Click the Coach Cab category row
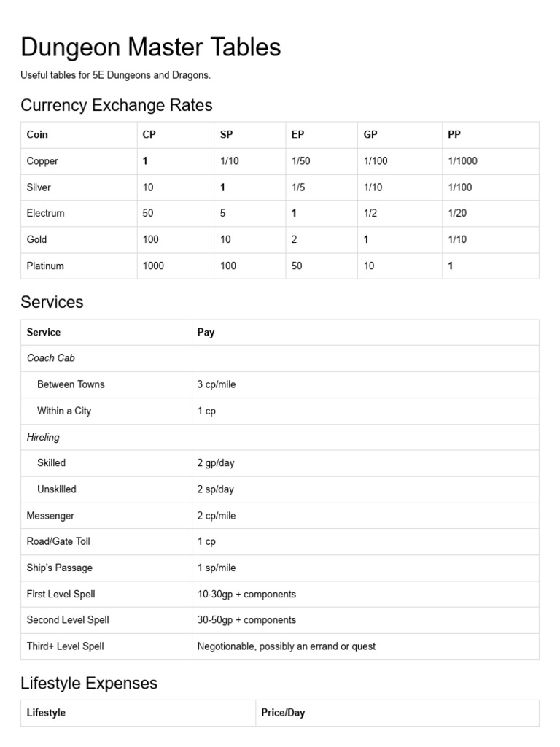This screenshot has width=560, height=747. tap(51, 358)
